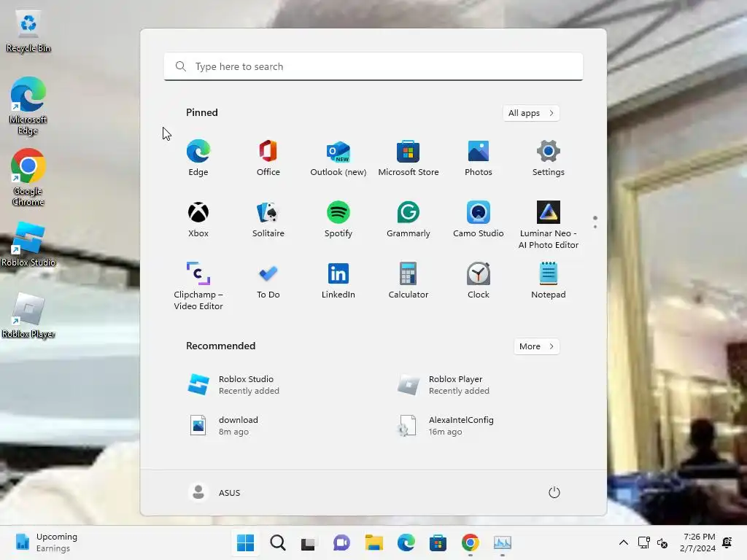Open Settings from pinned apps
The height and width of the screenshot is (560, 747).
(x=549, y=157)
